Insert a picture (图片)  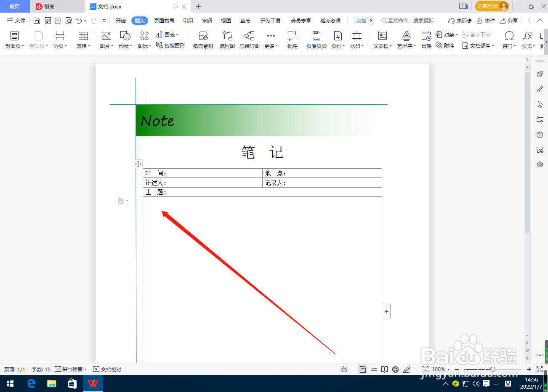pos(106,40)
